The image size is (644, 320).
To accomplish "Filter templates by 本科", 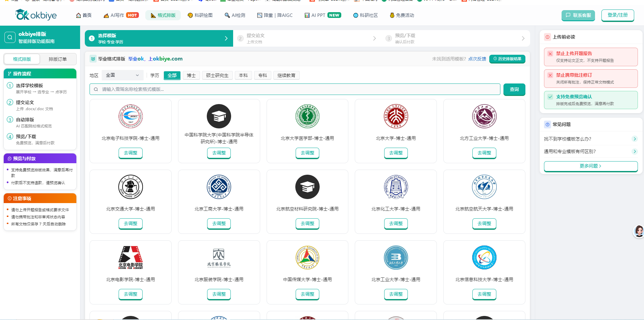I will coord(243,75).
